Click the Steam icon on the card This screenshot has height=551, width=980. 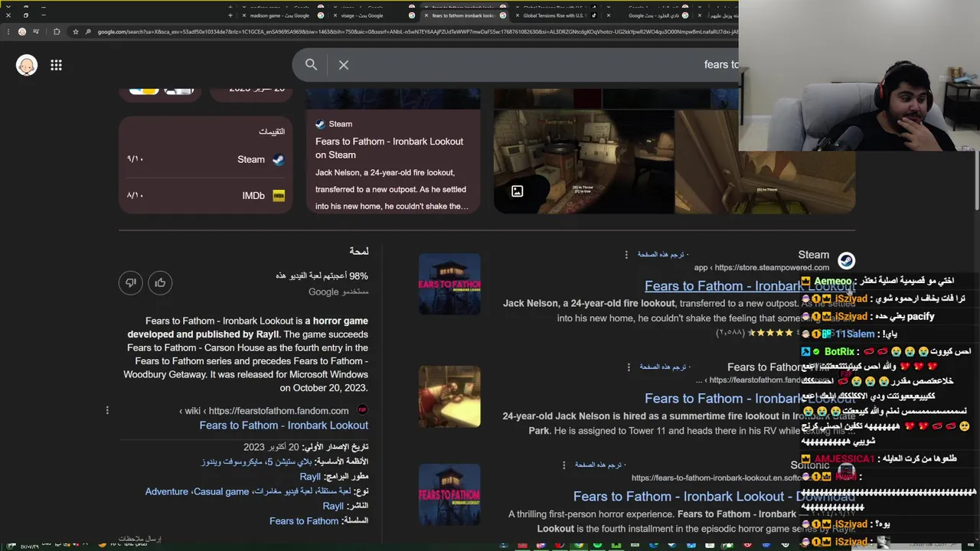coord(320,124)
